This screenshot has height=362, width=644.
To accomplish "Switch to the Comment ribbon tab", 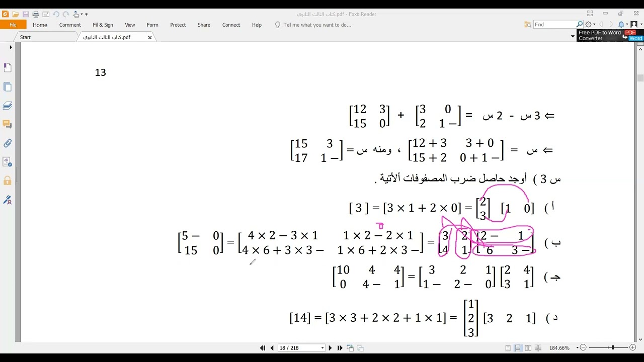I will tap(70, 25).
